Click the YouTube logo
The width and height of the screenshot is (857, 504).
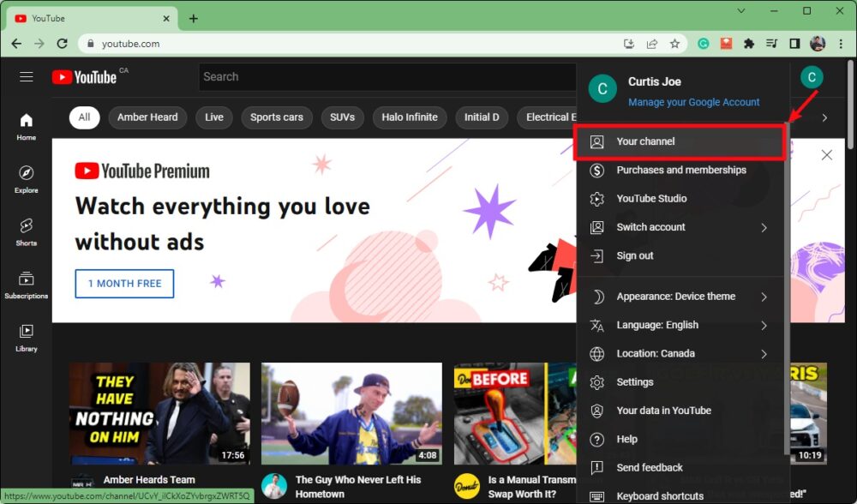tap(84, 76)
